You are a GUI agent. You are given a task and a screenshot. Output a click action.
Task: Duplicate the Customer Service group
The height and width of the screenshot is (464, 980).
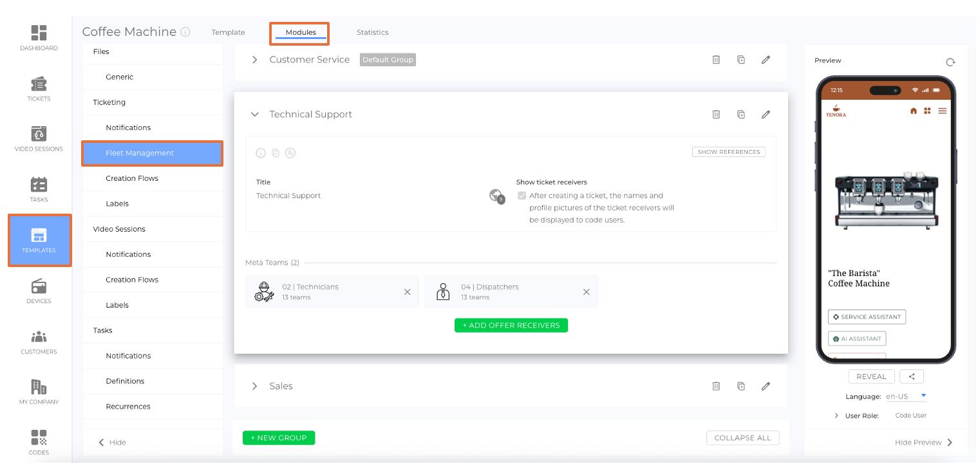(741, 60)
